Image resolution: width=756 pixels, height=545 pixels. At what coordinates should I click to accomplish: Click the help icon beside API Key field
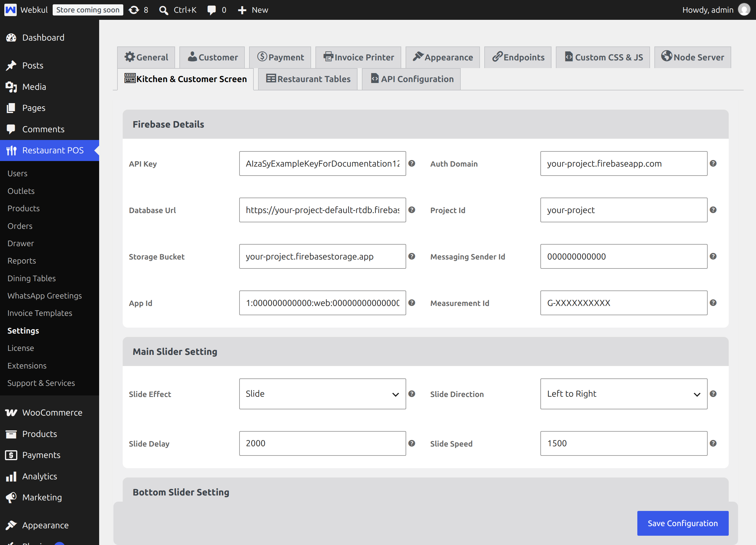[x=412, y=163]
